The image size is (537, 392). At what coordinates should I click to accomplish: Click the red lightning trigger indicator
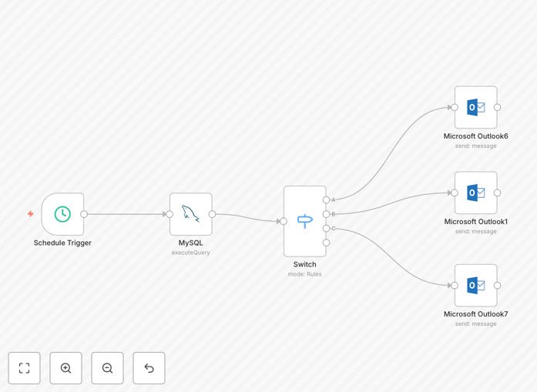coord(31,214)
